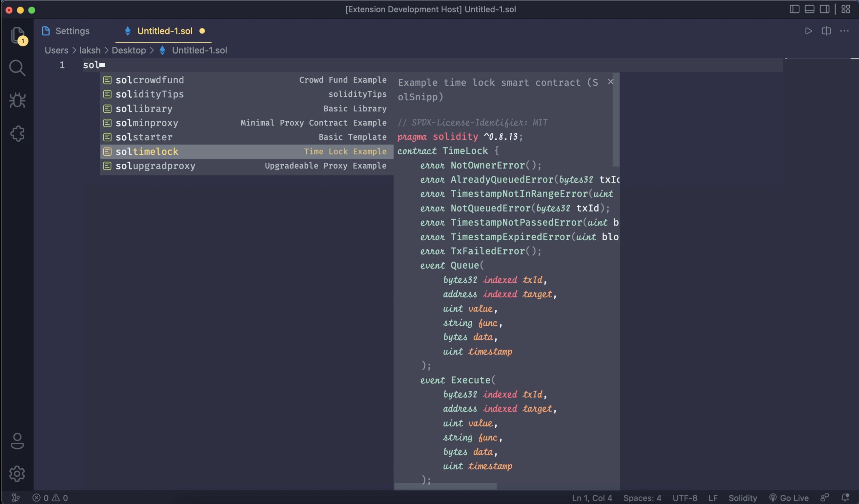The height and width of the screenshot is (504, 859).
Task: Click the documentation panel horizontal scrollbar
Action: pos(445,486)
